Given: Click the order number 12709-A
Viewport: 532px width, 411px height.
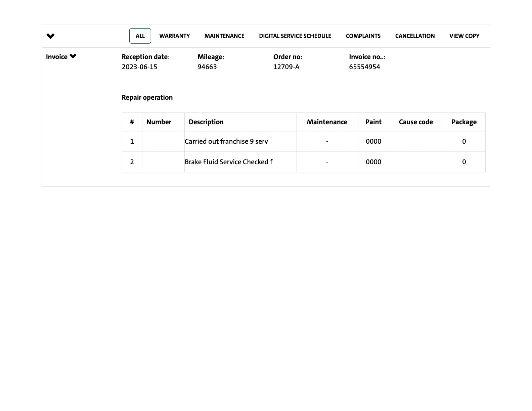Looking at the screenshot, I should [x=286, y=67].
